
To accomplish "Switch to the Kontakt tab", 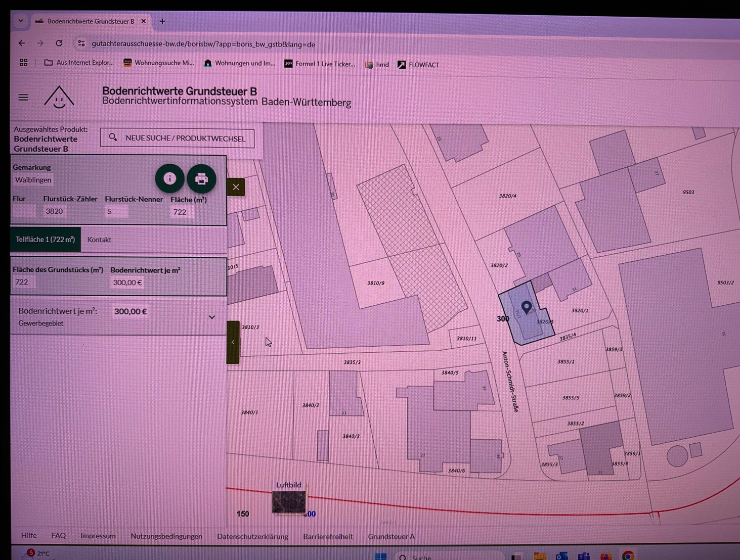I will coord(99,240).
